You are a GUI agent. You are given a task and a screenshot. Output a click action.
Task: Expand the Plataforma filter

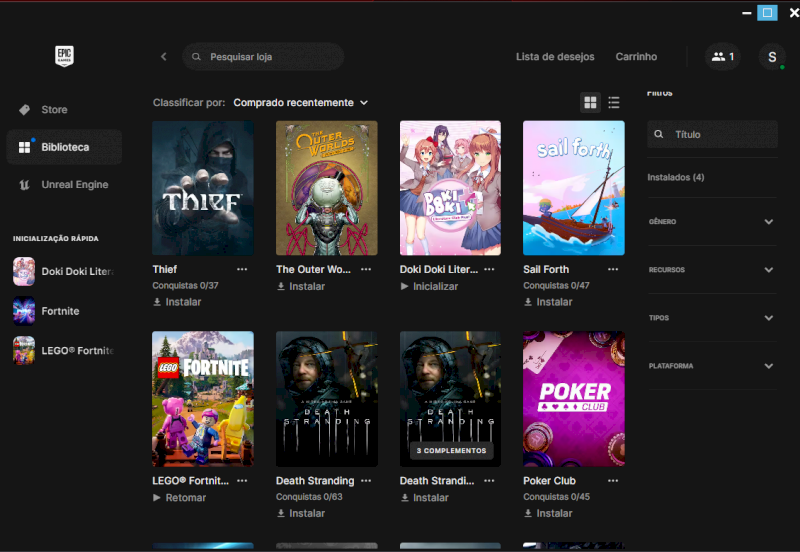[x=712, y=366]
